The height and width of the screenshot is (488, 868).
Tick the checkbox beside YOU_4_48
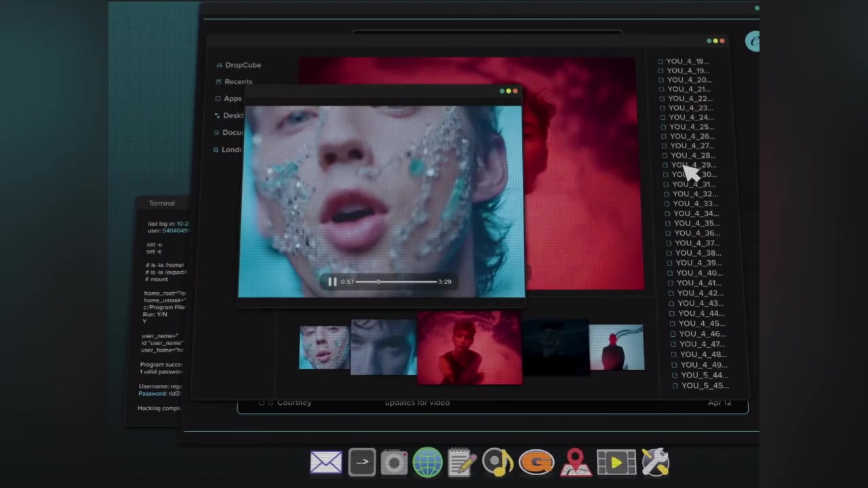675,354
